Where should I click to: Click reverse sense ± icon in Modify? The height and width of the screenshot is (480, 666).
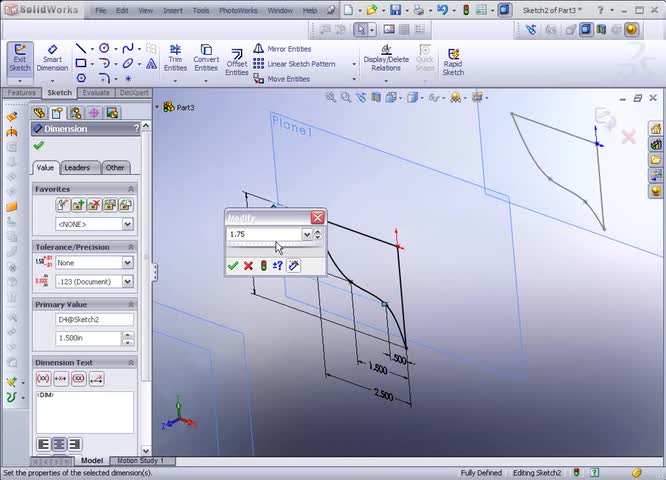click(x=277, y=266)
